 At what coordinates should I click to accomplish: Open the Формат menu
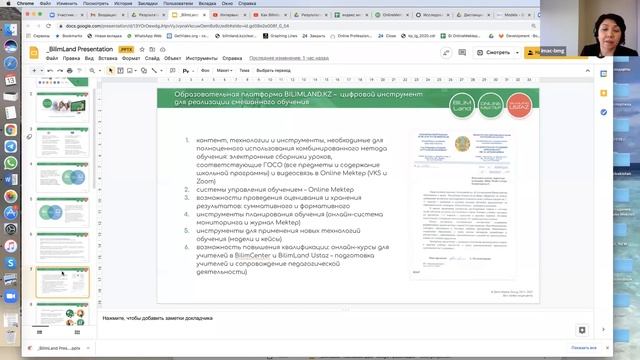[x=131, y=58]
